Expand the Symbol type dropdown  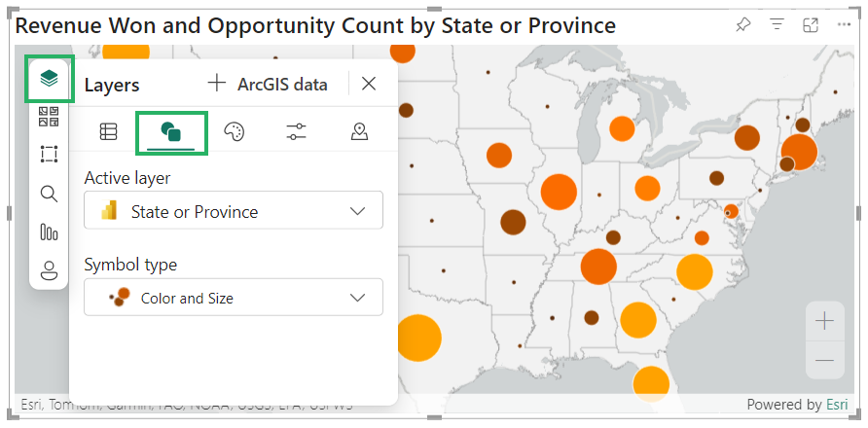pos(234,298)
